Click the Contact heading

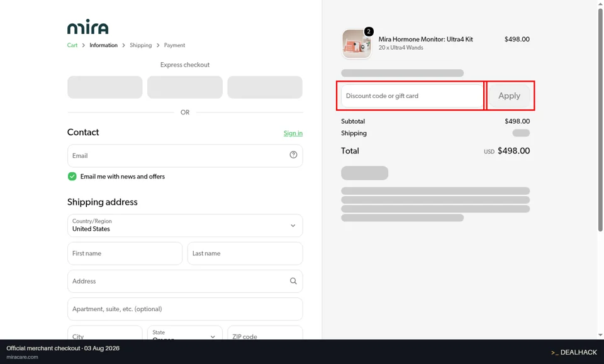coord(83,132)
